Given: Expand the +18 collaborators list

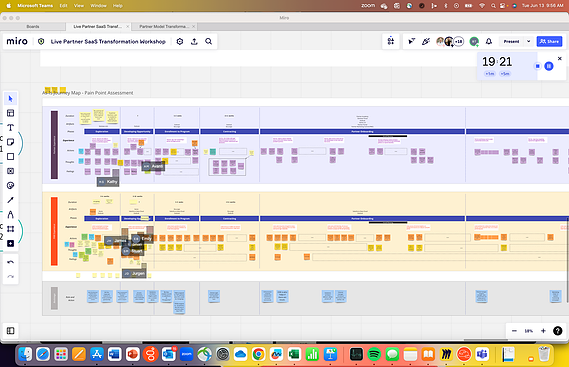Looking at the screenshot, I should [x=459, y=41].
